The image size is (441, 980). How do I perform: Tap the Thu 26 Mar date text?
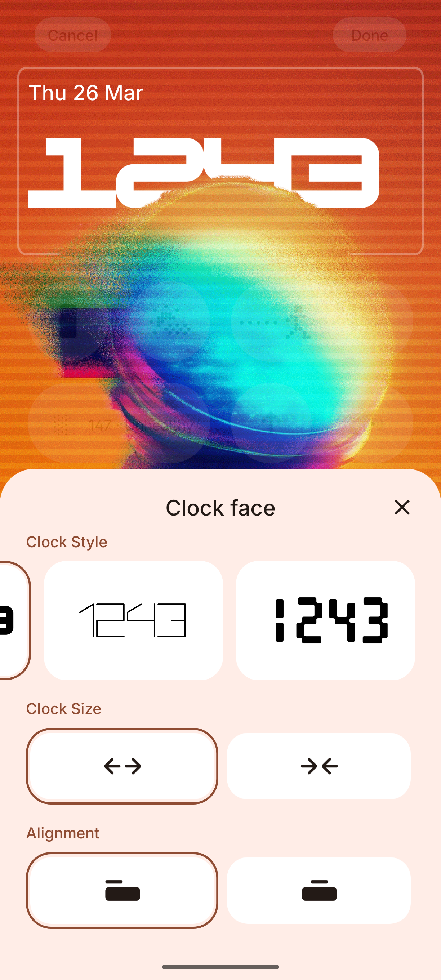86,93
